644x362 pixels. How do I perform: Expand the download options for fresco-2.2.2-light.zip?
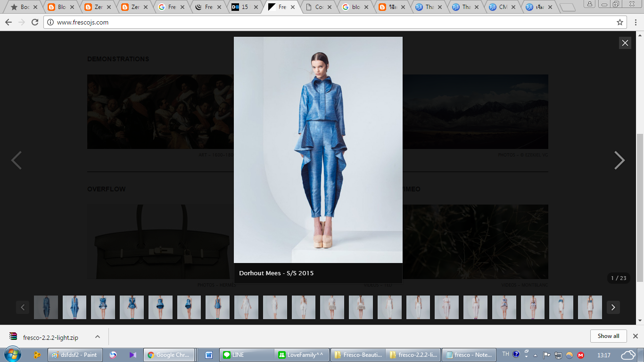click(98, 337)
